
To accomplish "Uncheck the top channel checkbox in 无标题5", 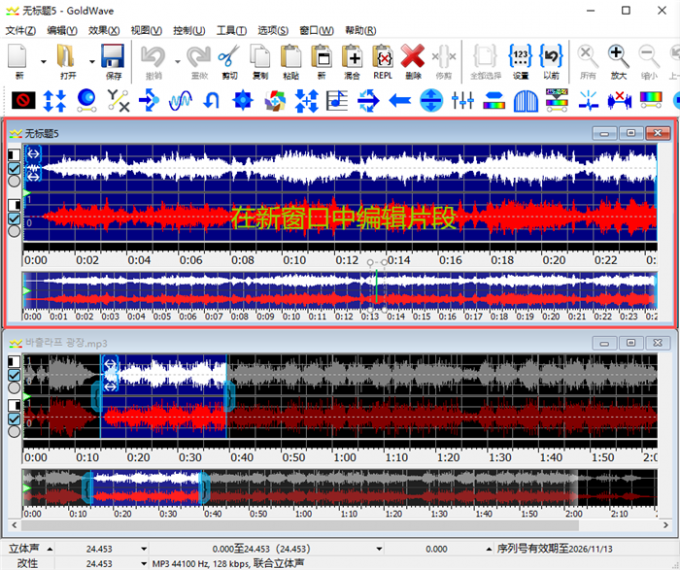I will (14, 169).
